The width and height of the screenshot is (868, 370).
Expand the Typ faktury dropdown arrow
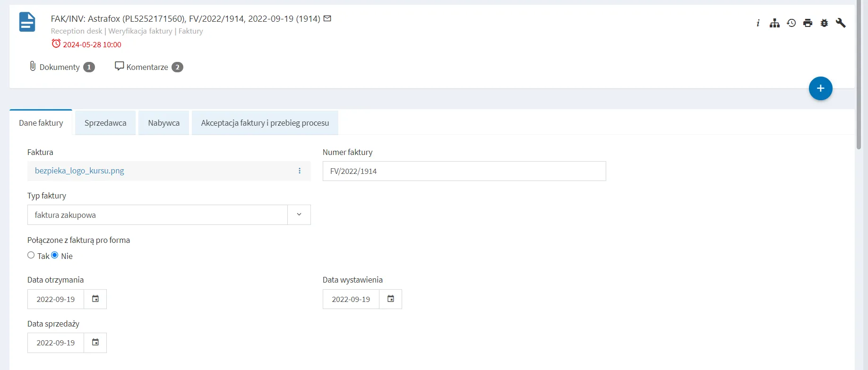[x=299, y=215]
